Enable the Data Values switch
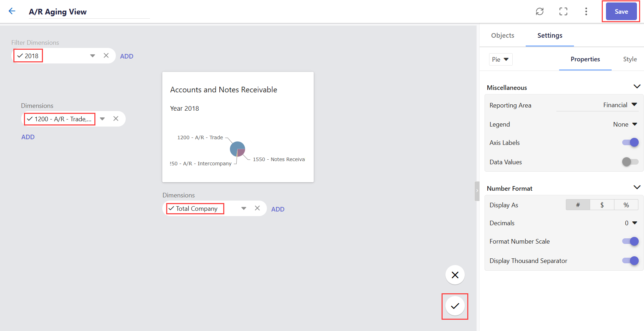 (x=630, y=162)
